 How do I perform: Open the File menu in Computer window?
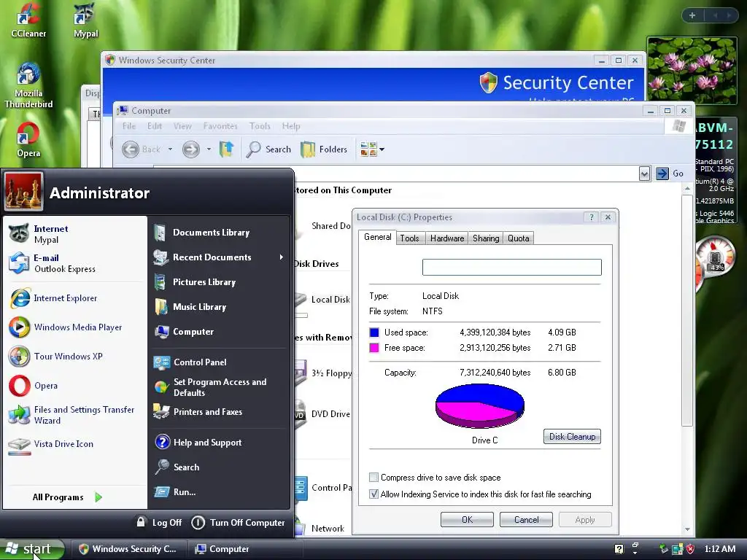coord(128,126)
